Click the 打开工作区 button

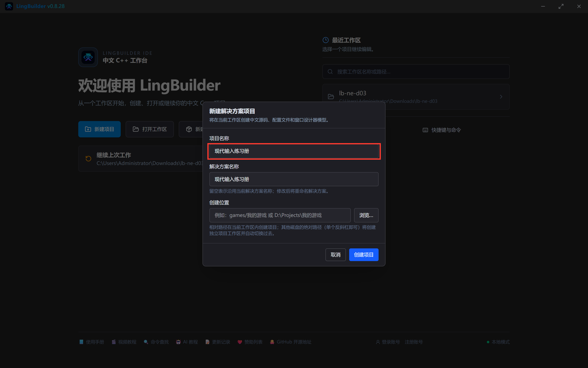tap(150, 129)
